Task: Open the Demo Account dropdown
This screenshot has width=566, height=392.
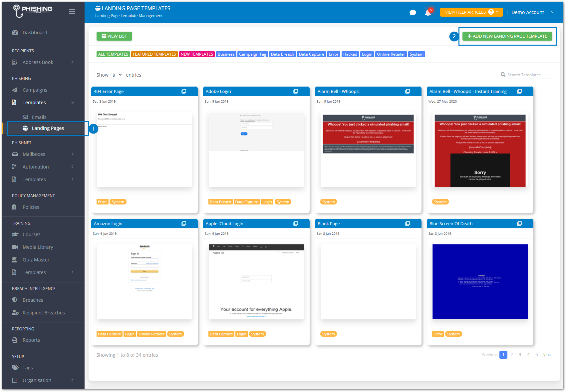Action: tap(533, 12)
